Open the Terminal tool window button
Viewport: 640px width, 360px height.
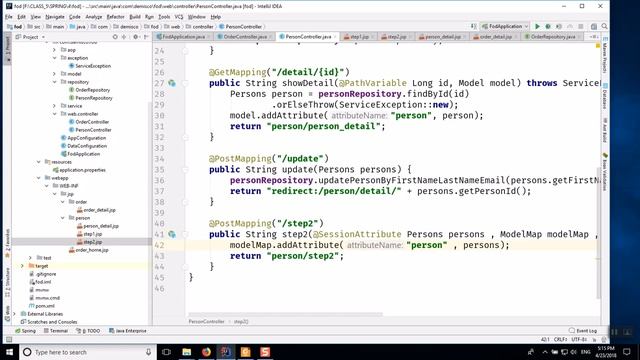pos(56,331)
